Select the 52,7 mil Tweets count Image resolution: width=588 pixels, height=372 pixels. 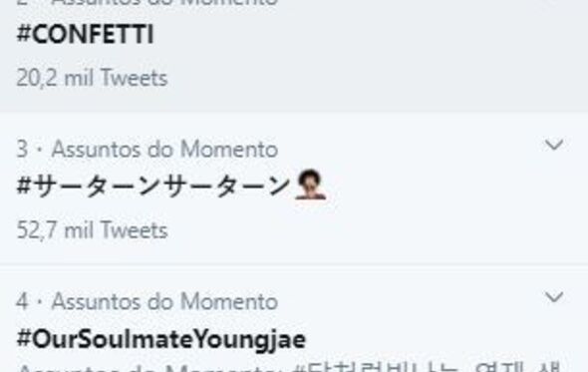[x=92, y=230]
